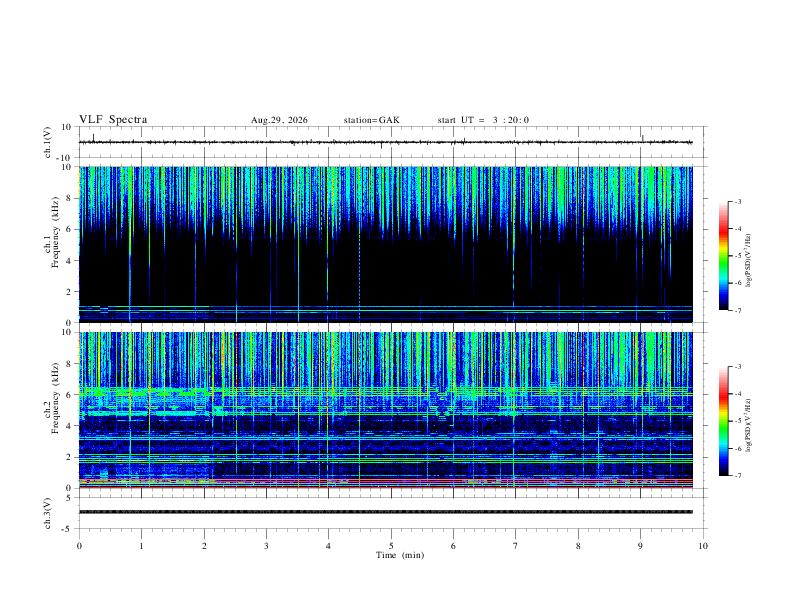Viewport: 792px width, 612px height.
Task: Click the ch.1 PSD color scale bar
Action: point(724,256)
